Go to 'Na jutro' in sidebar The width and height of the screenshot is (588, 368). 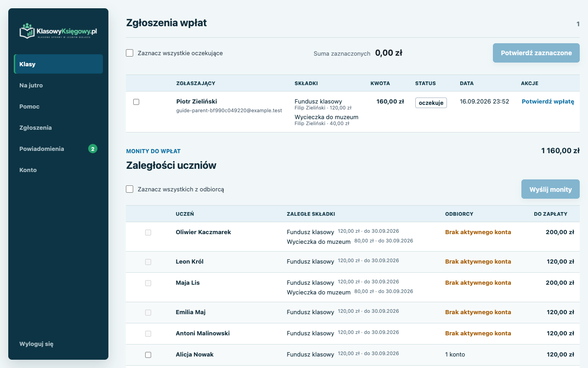click(58, 85)
